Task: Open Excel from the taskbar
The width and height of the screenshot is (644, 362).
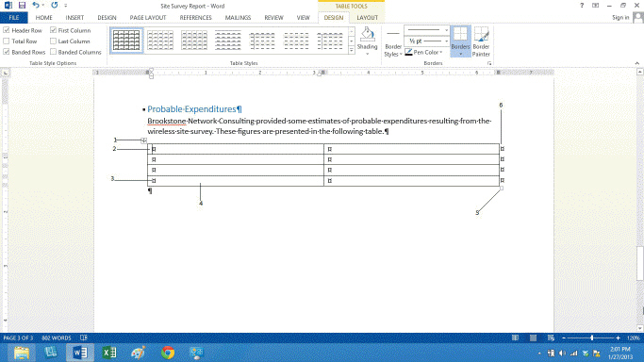Action: (x=109, y=353)
